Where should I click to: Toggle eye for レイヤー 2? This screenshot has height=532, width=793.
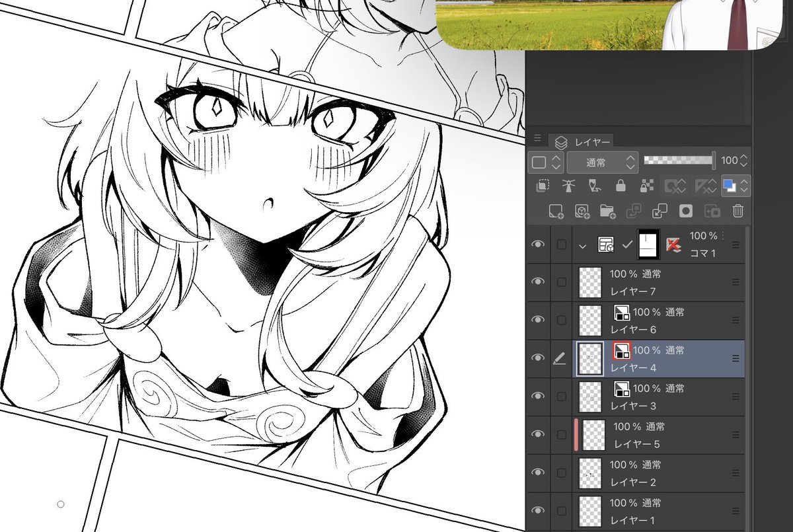pos(539,473)
